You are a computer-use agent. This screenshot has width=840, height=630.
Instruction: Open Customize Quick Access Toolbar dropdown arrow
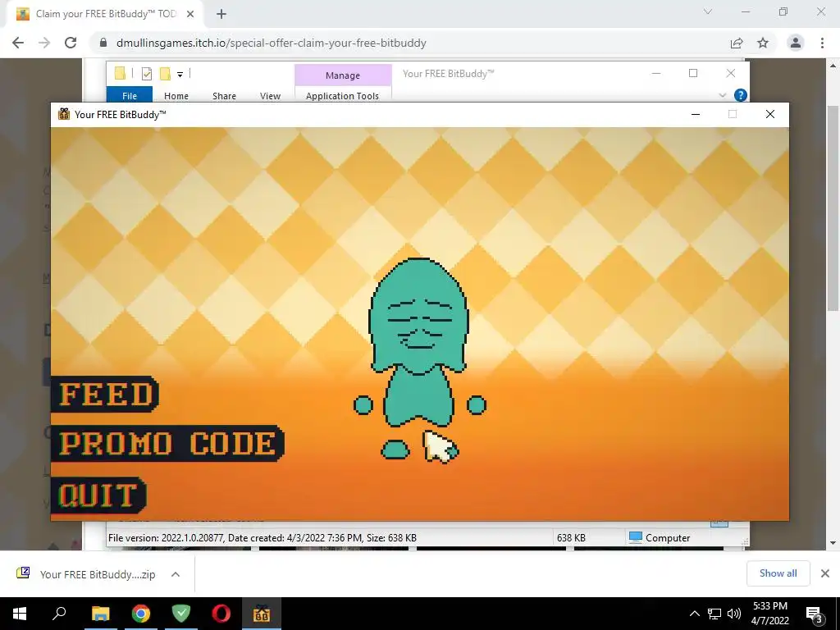coord(180,75)
